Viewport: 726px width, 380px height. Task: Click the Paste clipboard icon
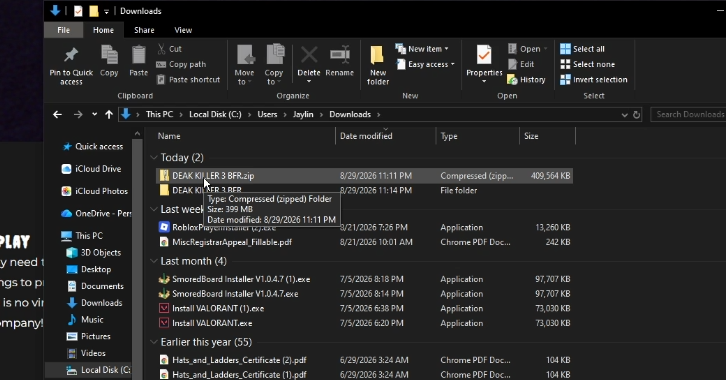(138, 55)
